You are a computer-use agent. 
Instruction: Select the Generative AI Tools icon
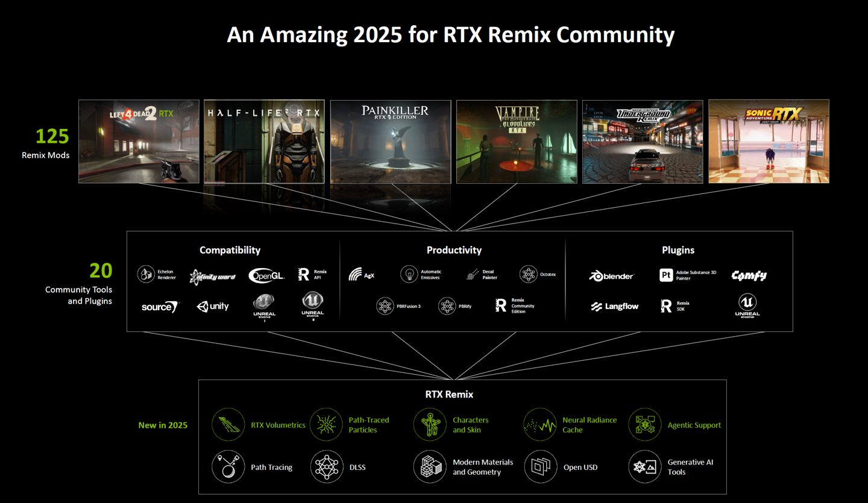pyautogui.click(x=644, y=467)
